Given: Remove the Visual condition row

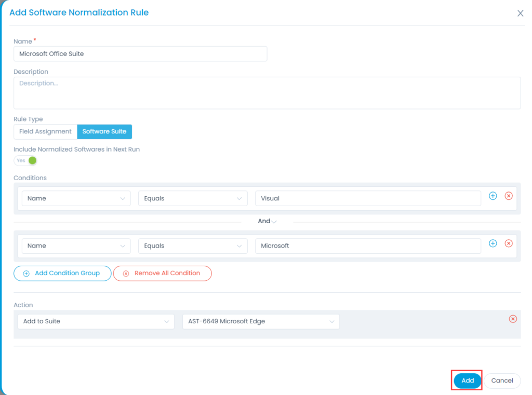Looking at the screenshot, I should click(x=508, y=196).
